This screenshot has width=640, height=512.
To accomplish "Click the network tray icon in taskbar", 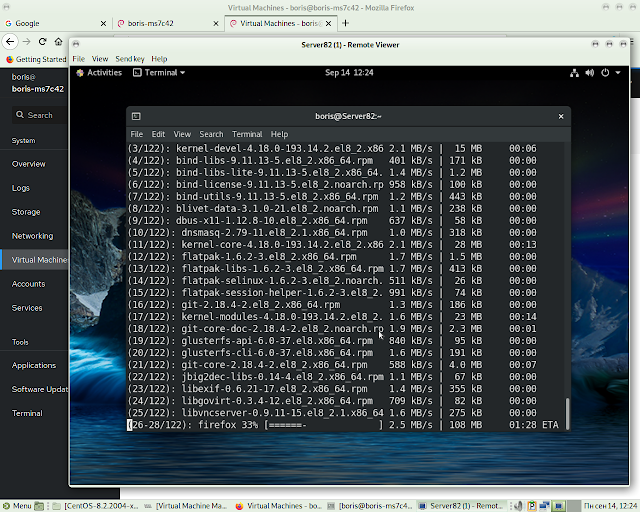I will (x=544, y=506).
